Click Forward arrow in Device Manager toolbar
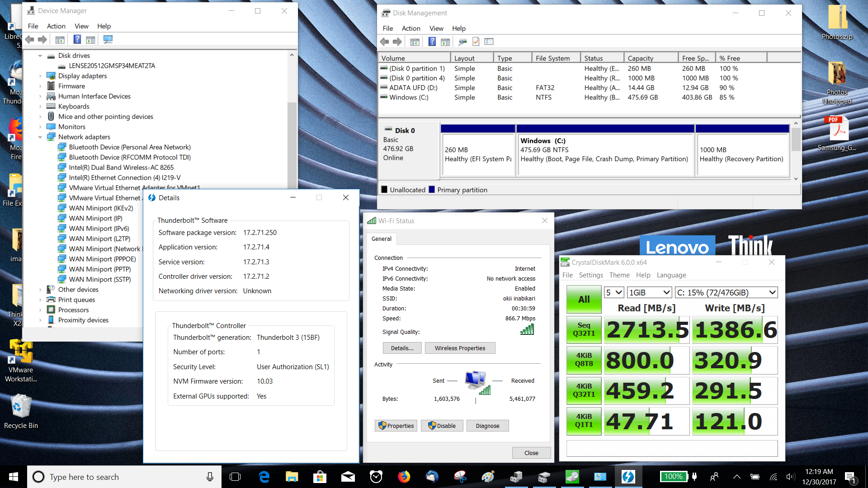 tap(42, 40)
